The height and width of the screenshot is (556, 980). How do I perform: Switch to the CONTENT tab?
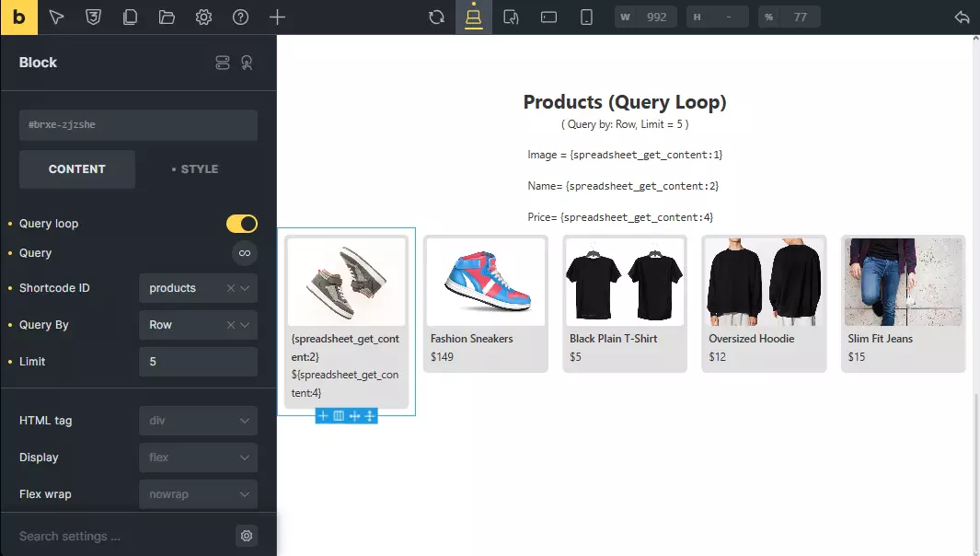[x=77, y=169]
